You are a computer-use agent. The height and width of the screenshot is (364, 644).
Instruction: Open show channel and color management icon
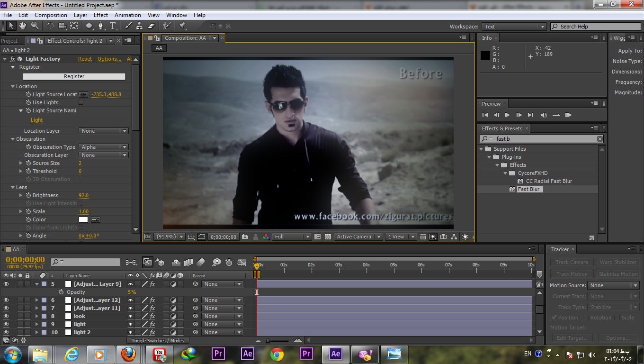266,237
